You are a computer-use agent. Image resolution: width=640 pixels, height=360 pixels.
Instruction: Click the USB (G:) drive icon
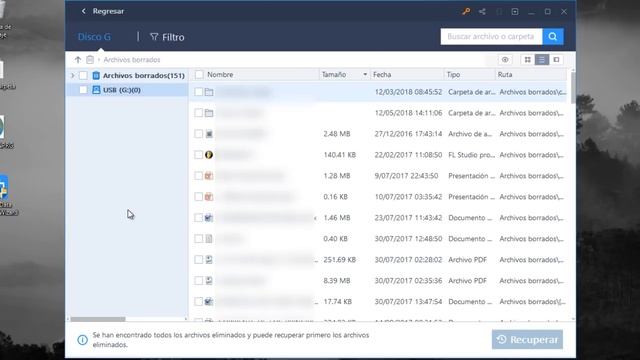(96, 90)
